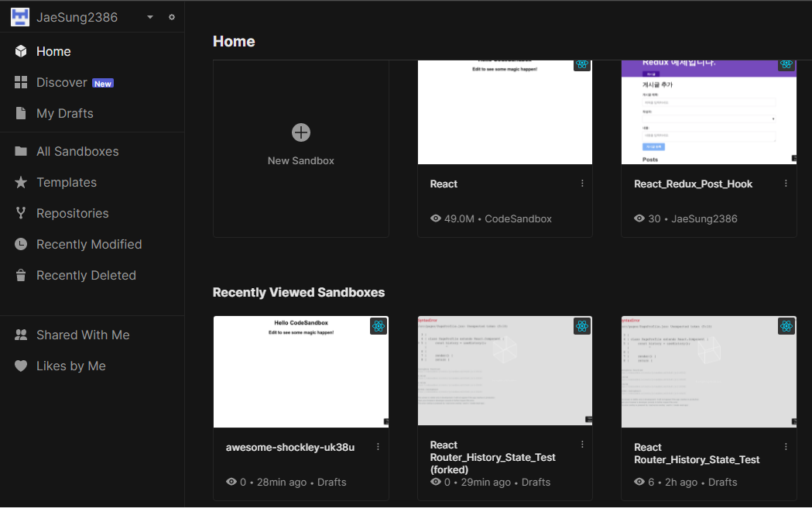Open the React_Redux_Post_Hook thumbnail
The width and height of the screenshot is (812, 512).
point(709,112)
